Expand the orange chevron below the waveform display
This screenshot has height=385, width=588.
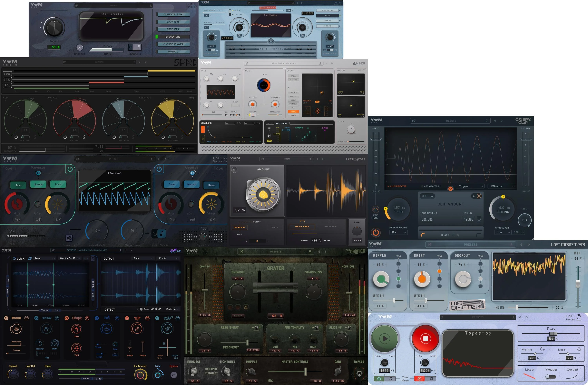point(450,189)
